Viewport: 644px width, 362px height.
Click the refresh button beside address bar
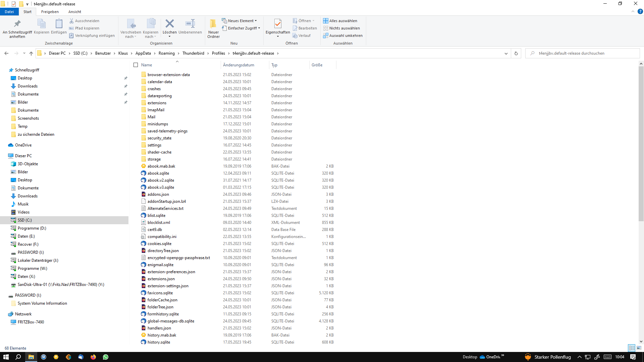(x=516, y=53)
